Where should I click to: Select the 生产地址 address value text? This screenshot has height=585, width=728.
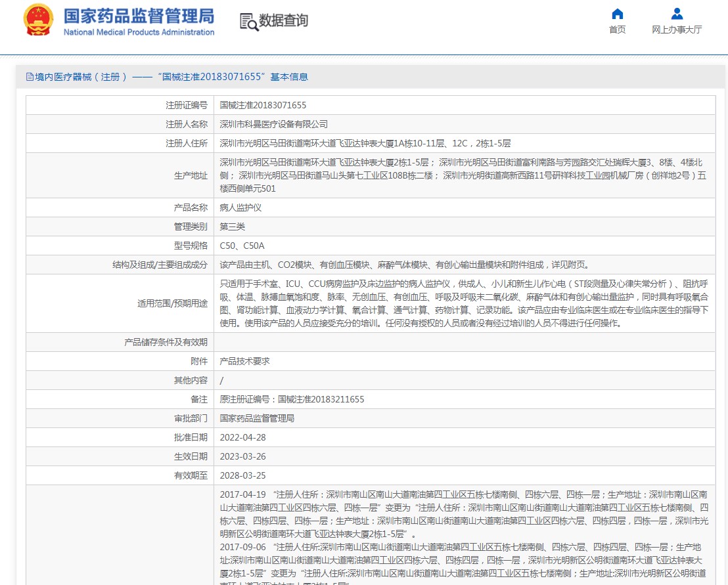pos(463,175)
